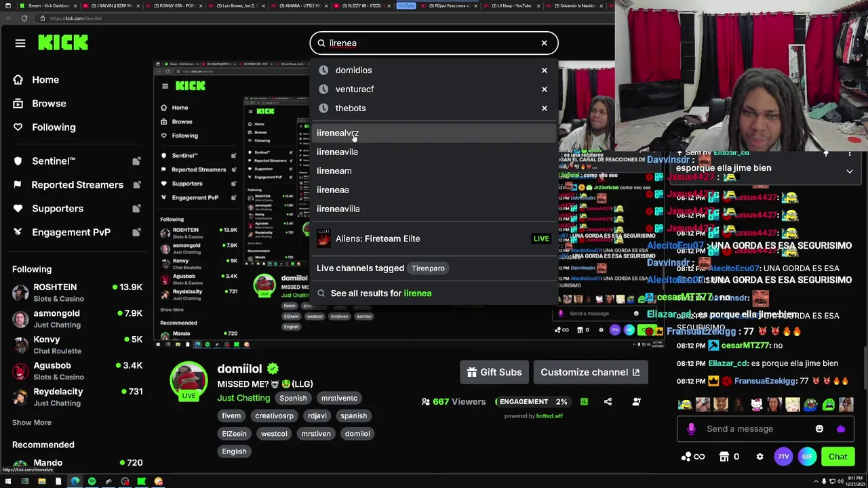Open ROSHTEIN followed channel
The image size is (868, 488).
[77, 293]
